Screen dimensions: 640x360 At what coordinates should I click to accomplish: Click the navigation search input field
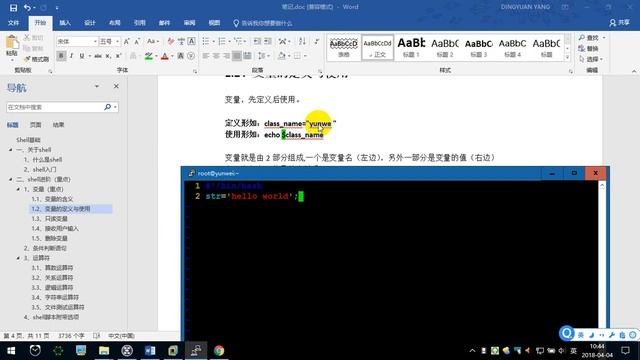(54, 107)
